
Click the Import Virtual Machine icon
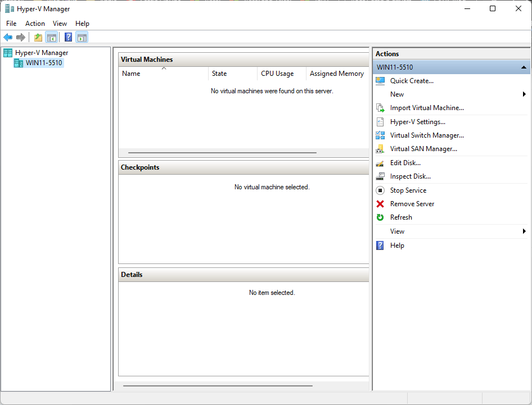click(380, 108)
